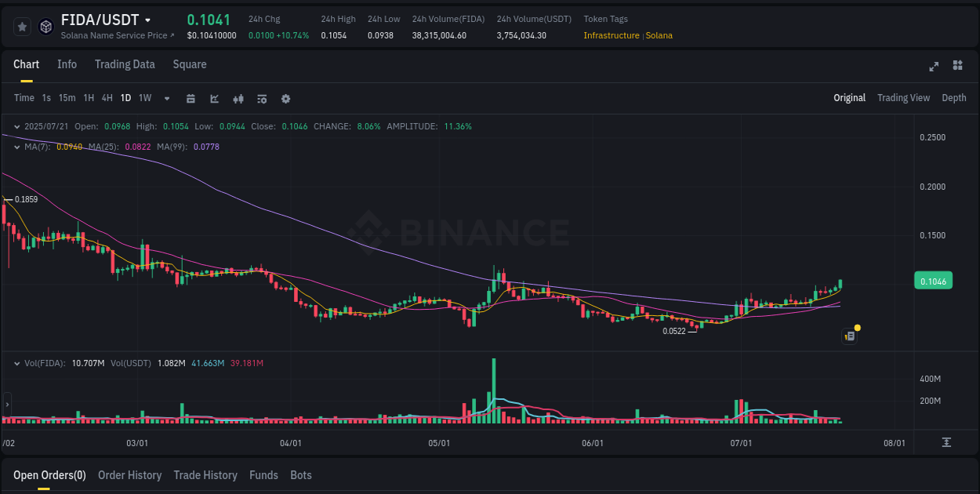Open the chart settings gear
The image size is (980, 494).
285,99
